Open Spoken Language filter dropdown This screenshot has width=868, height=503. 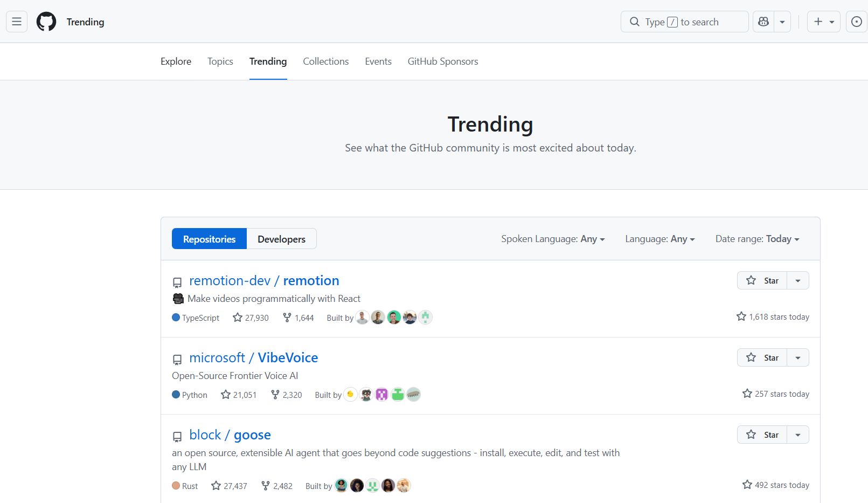point(553,239)
